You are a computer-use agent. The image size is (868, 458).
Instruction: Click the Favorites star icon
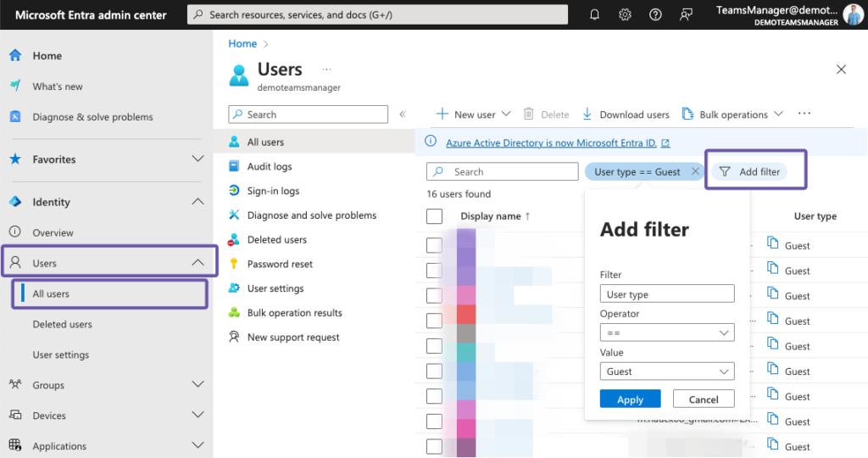tap(15, 159)
